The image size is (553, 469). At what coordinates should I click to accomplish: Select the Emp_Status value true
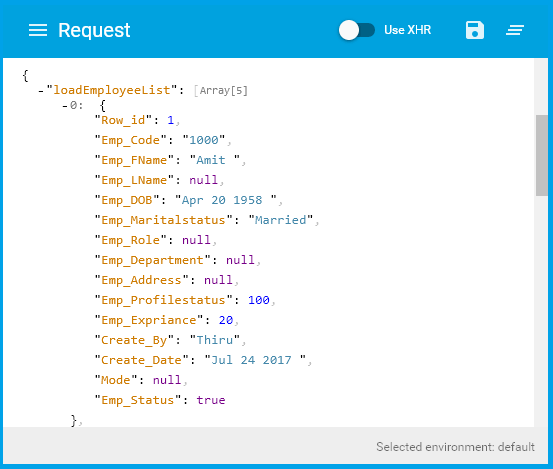click(211, 400)
